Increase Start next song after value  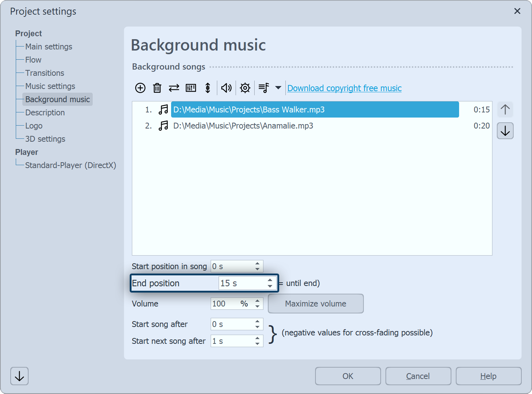258,338
